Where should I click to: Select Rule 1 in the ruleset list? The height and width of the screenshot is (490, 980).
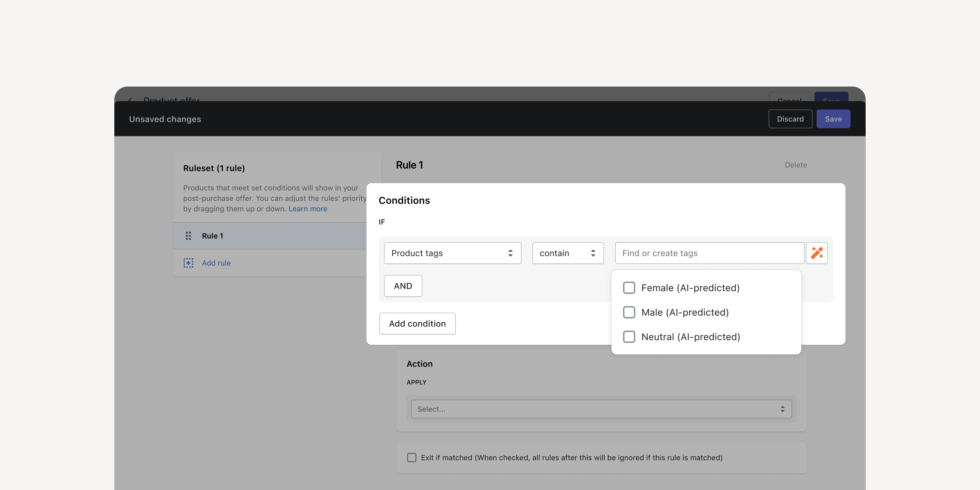coord(269,236)
